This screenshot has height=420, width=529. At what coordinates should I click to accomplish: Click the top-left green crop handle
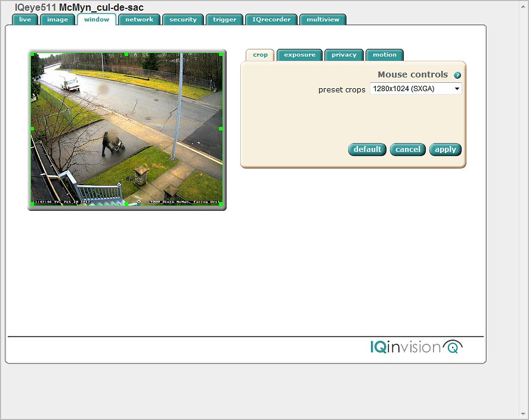pos(32,55)
